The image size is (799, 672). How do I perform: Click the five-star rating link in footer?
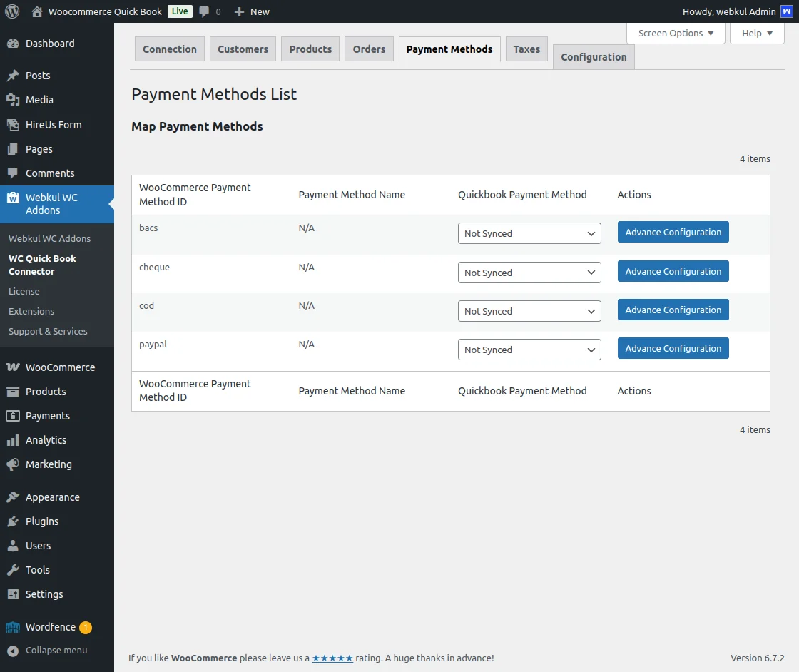pyautogui.click(x=332, y=658)
